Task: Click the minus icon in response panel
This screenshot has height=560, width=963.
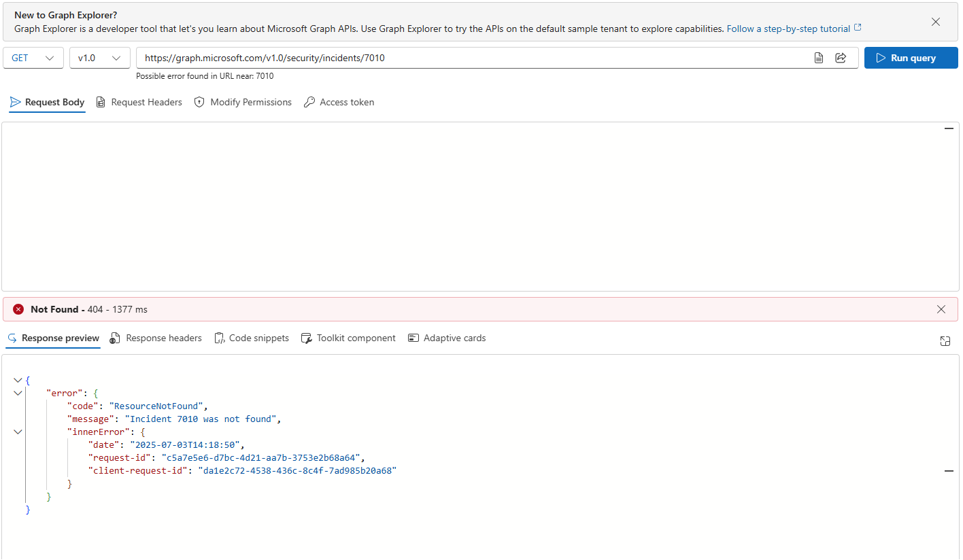Action: coord(949,471)
